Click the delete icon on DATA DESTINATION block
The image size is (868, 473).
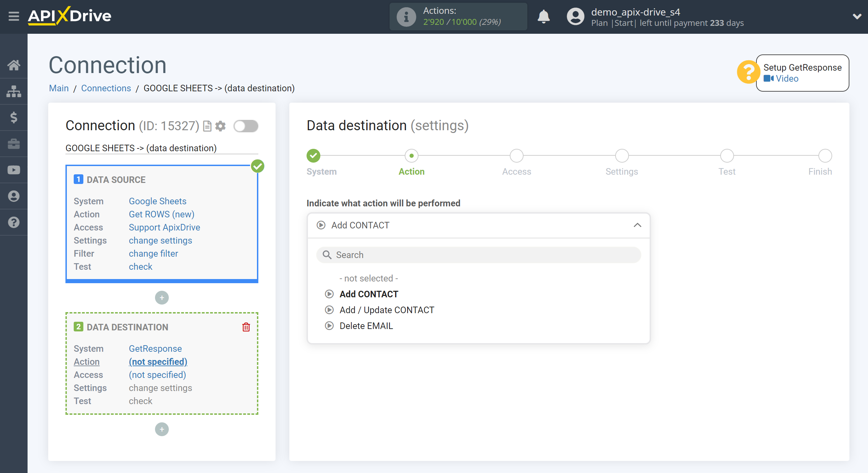pyautogui.click(x=245, y=327)
